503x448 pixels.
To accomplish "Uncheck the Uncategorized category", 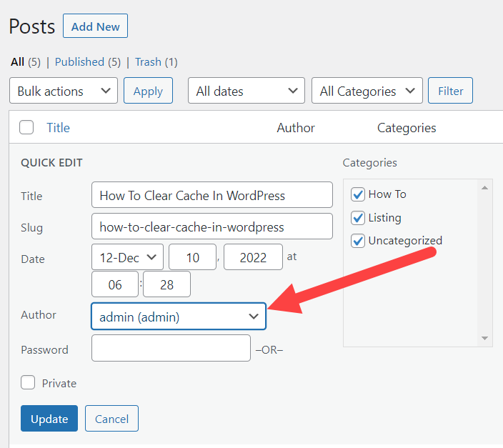I will tap(358, 241).
